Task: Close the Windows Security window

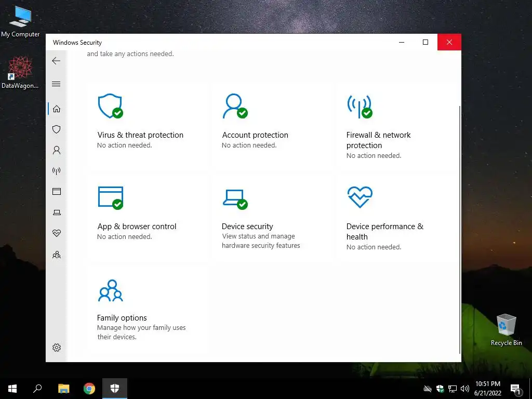Action: coord(449,42)
